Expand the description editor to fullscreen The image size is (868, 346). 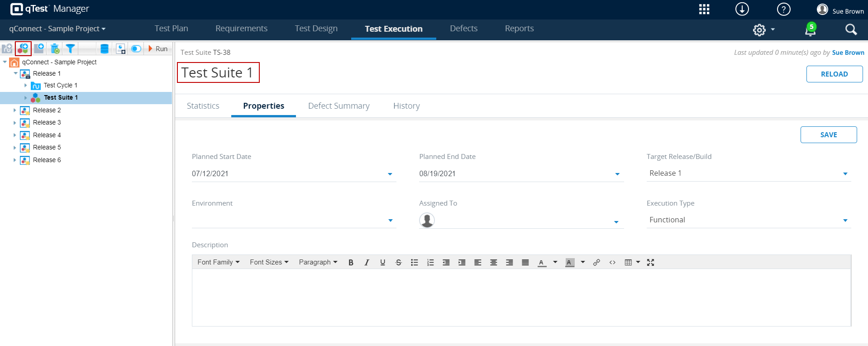point(650,262)
